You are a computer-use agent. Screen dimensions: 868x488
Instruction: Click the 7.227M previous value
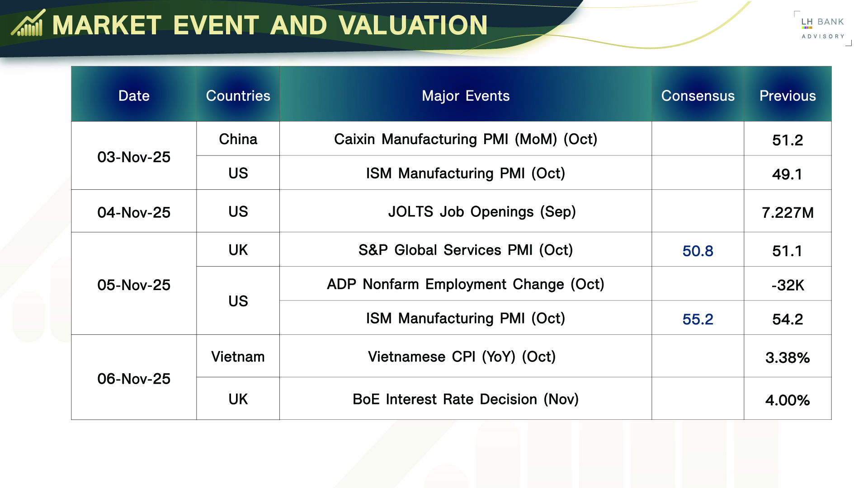pyautogui.click(x=787, y=212)
